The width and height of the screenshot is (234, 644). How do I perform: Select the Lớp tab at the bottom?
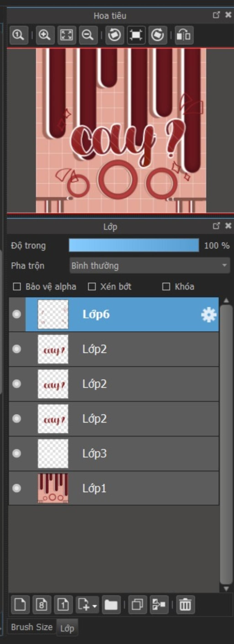(x=67, y=628)
